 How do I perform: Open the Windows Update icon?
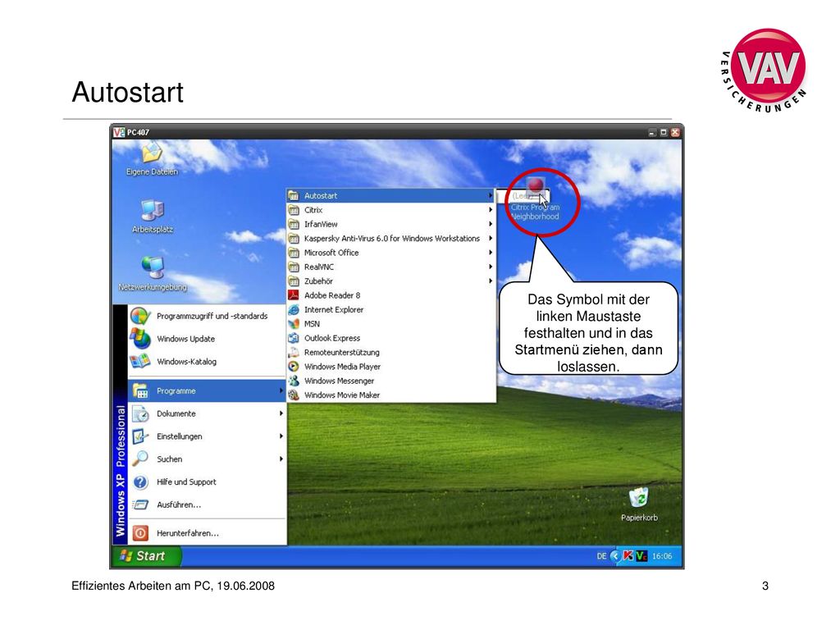pos(140,339)
